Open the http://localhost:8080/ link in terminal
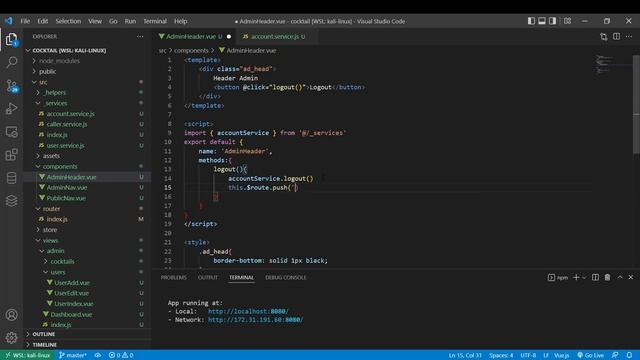This screenshot has height=360, width=640. pyautogui.click(x=248, y=311)
